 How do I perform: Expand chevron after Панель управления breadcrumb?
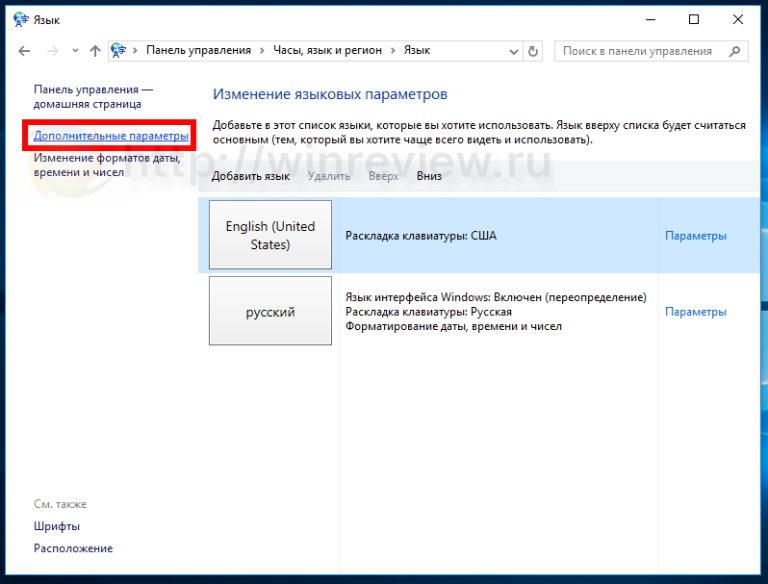261,51
